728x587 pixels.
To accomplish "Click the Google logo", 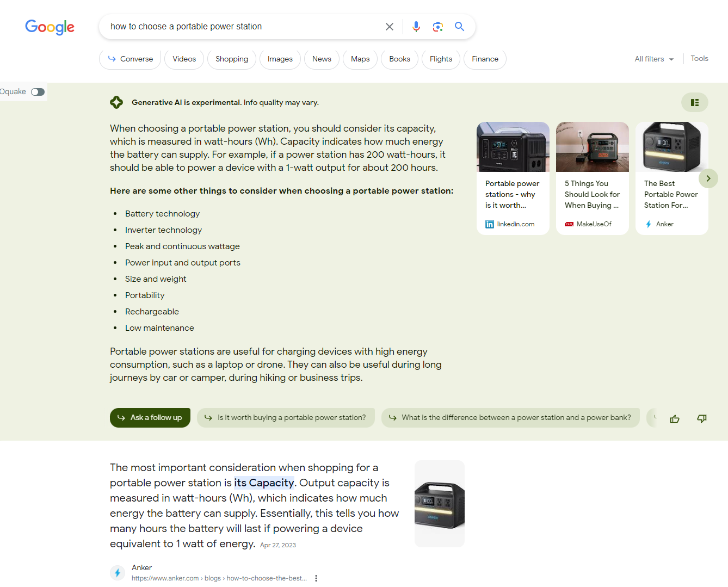I will coord(50,27).
